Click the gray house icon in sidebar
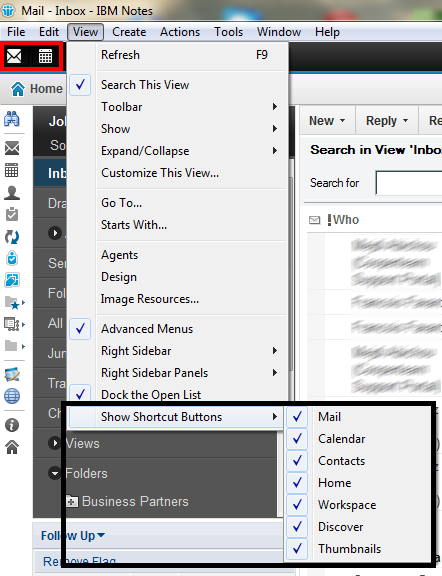The height and width of the screenshot is (576, 442). tap(12, 447)
